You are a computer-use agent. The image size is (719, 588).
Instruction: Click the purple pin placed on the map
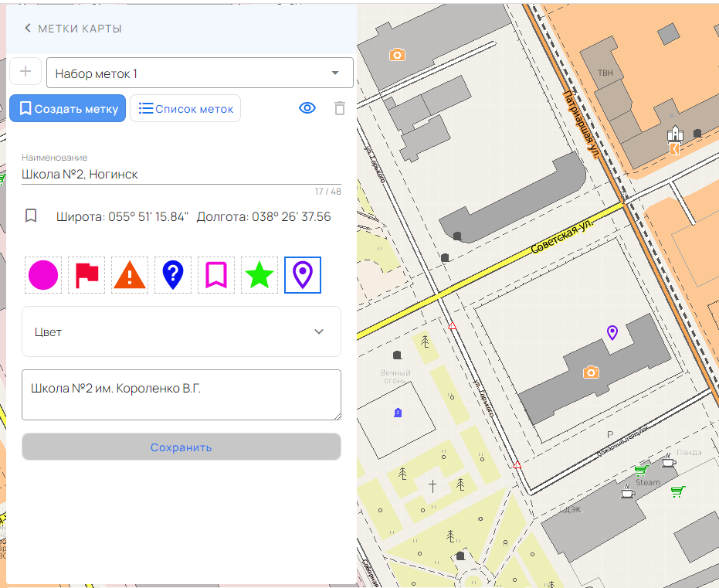tap(612, 332)
